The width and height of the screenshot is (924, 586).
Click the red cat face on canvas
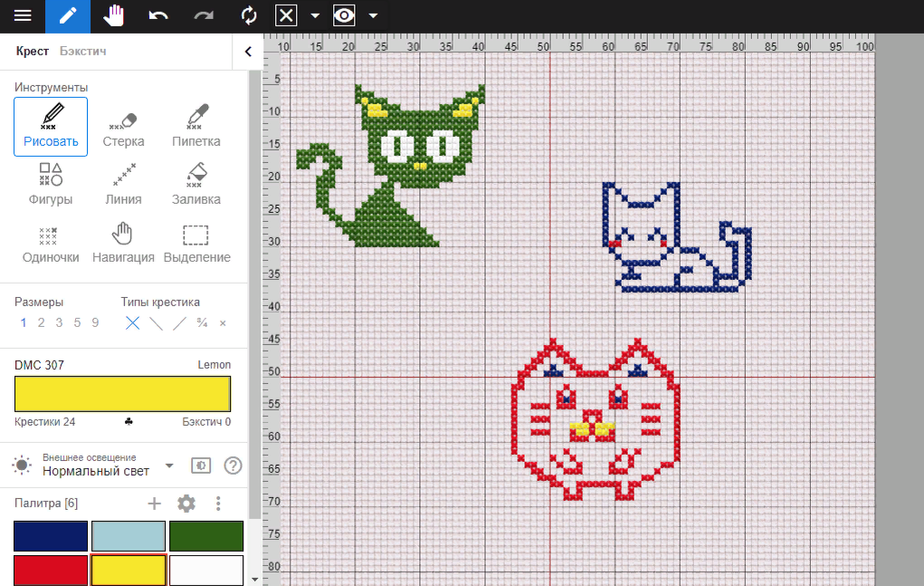click(595, 419)
